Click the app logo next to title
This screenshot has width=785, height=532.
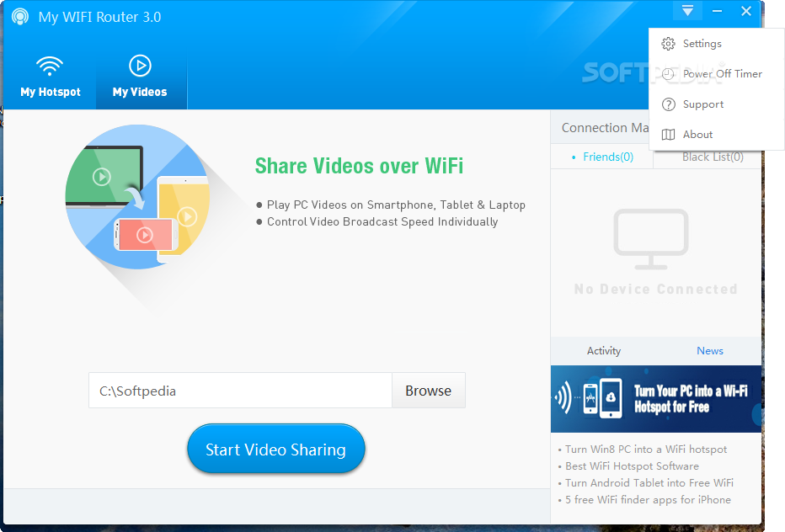pyautogui.click(x=20, y=17)
